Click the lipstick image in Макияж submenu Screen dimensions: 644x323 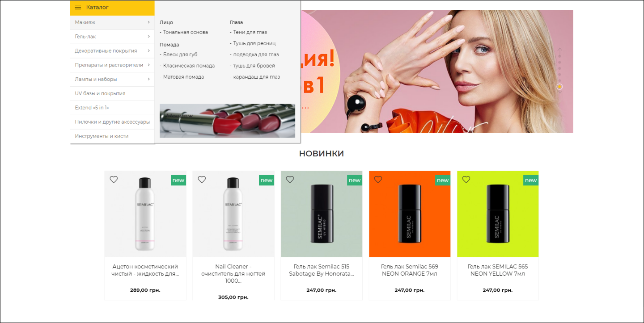tap(227, 121)
